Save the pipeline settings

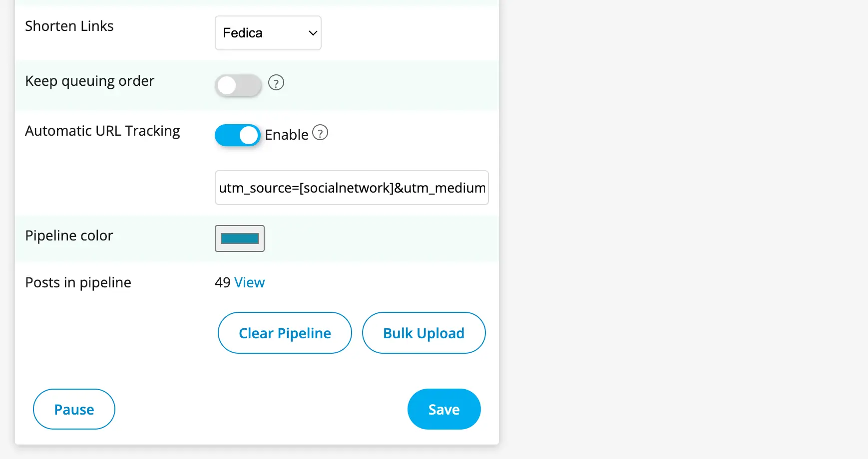[444, 409]
